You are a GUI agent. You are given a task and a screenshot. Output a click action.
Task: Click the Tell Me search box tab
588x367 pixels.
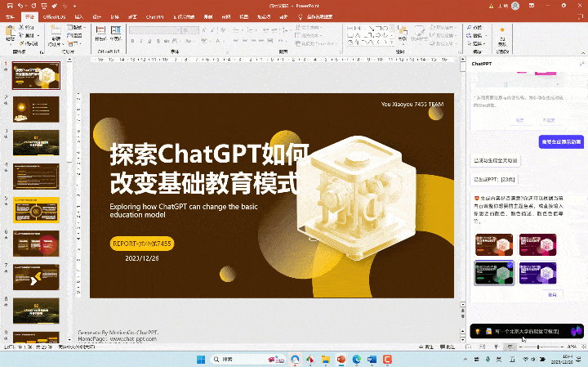315,16
